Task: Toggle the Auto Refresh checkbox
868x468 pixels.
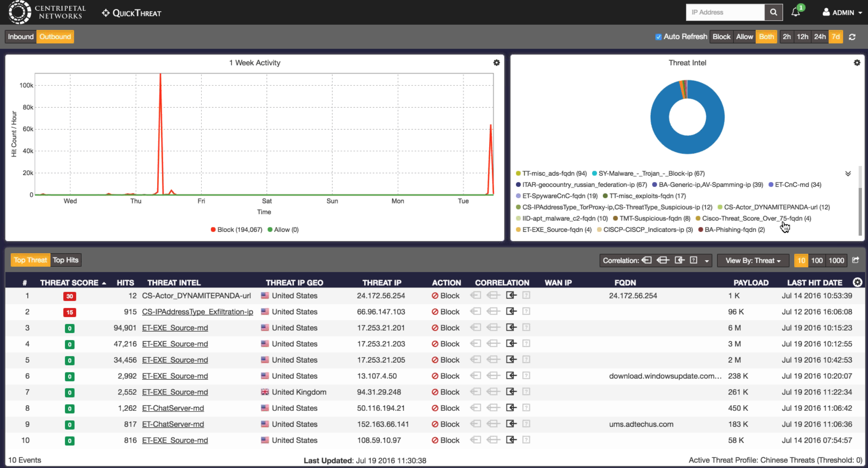Action: (658, 37)
